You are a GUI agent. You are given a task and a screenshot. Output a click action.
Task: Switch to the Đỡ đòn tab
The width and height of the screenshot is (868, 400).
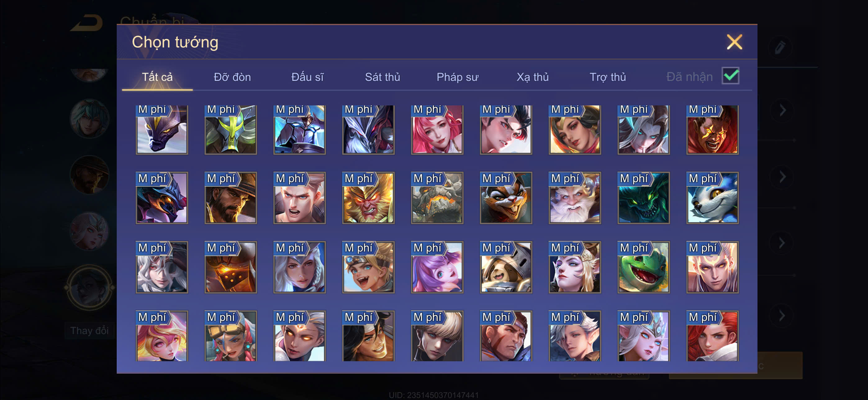[x=232, y=77]
